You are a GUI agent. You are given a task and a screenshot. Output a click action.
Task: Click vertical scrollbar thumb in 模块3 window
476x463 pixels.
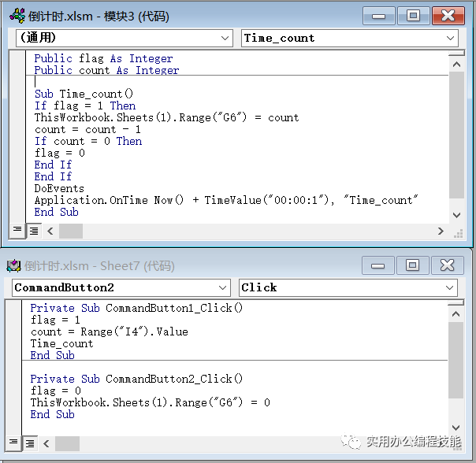click(456, 135)
